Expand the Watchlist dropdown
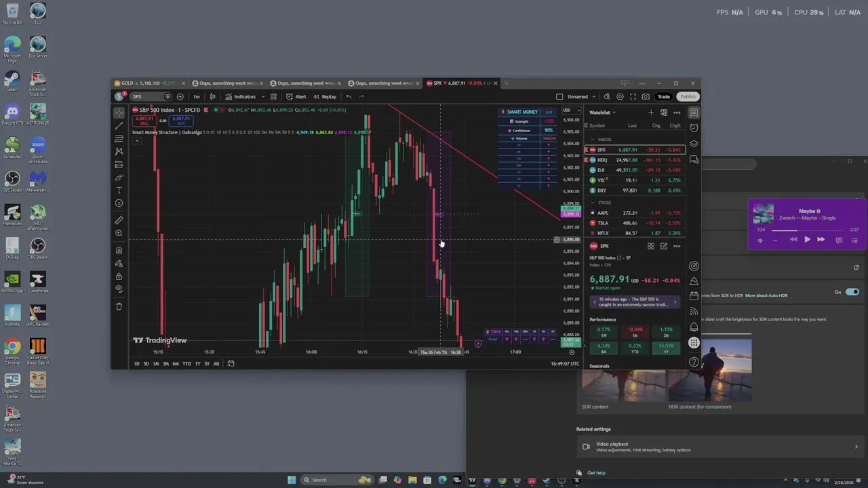The height and width of the screenshot is (488, 868). (x=602, y=113)
